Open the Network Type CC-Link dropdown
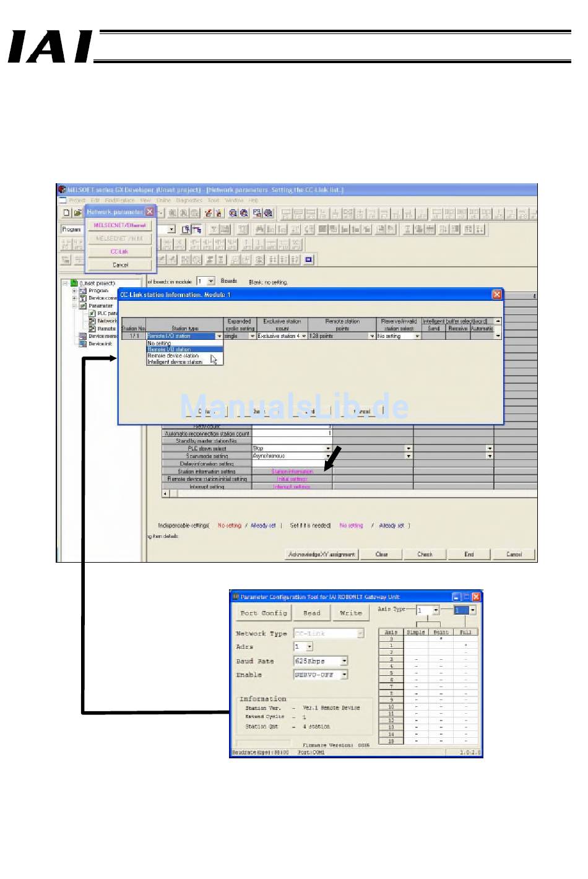Viewport: 588px width, 879px height. click(x=360, y=633)
